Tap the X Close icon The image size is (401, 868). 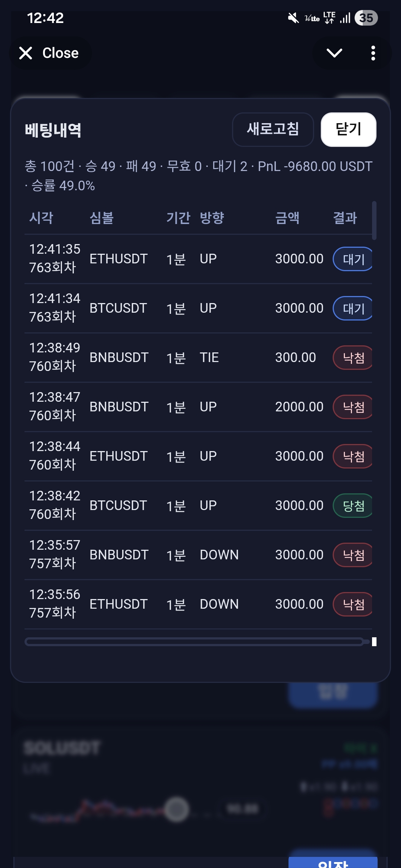26,53
